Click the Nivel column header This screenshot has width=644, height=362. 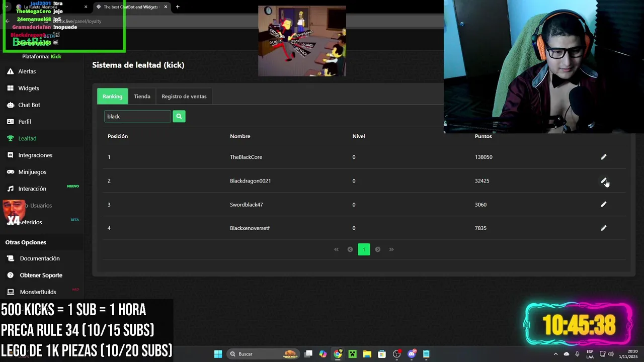(x=358, y=136)
